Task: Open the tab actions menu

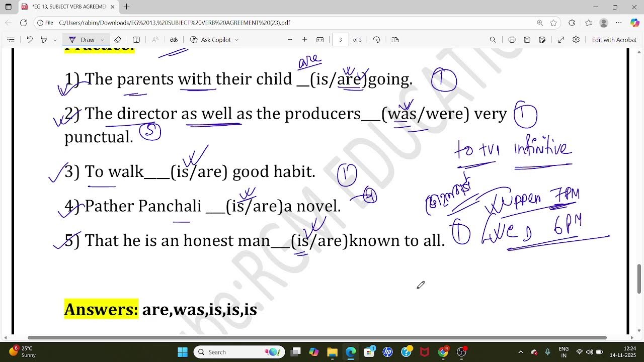Action: 8,7
